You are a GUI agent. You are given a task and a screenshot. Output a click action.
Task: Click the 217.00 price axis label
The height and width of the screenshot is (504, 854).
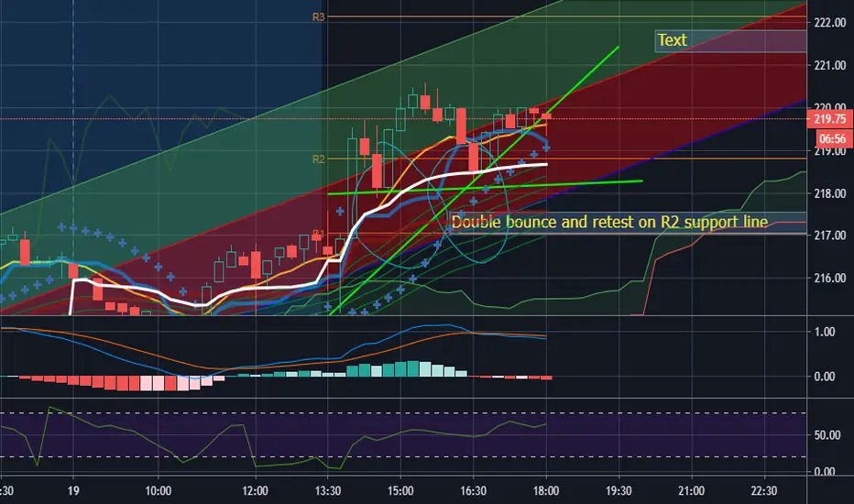click(830, 236)
